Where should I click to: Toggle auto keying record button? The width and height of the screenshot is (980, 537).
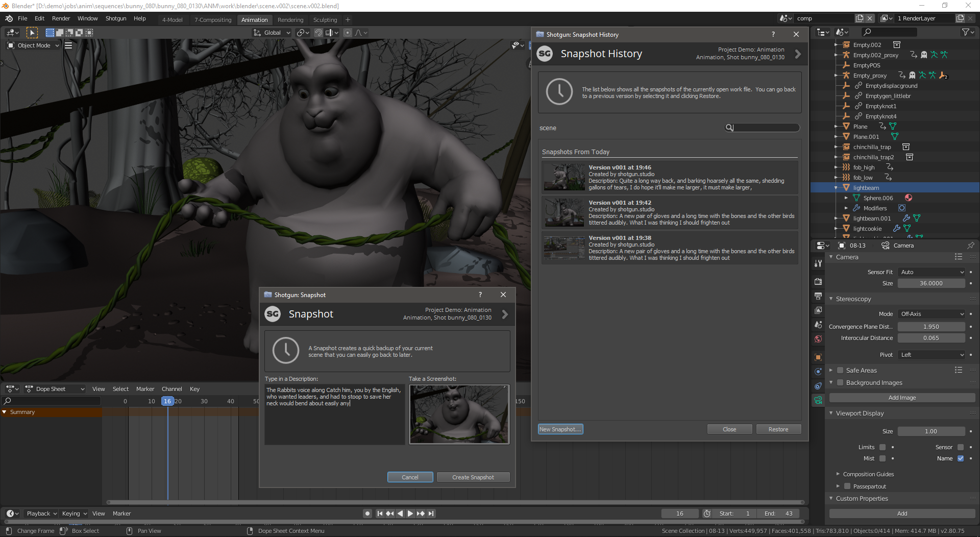367,514
